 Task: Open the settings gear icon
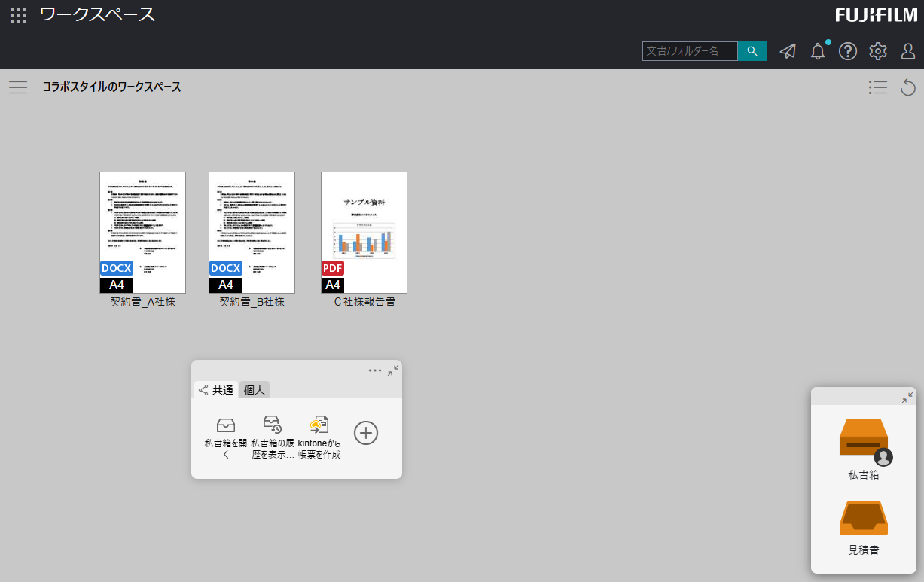pyautogui.click(x=878, y=51)
